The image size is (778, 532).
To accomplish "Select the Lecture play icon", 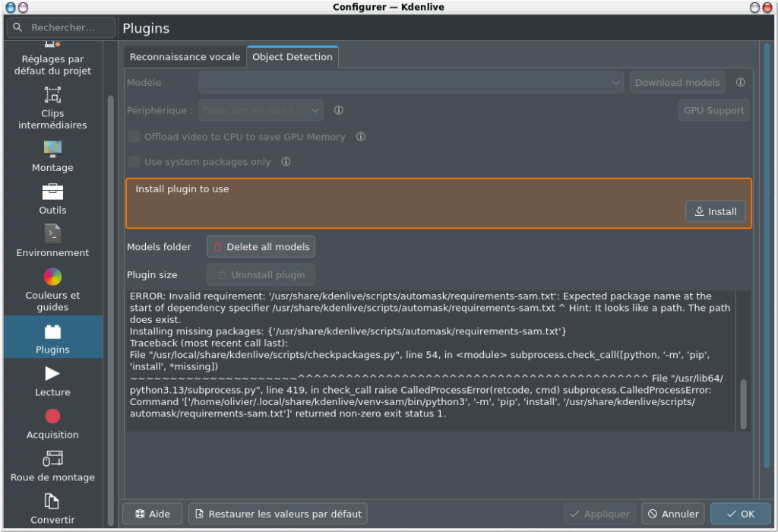I will click(x=52, y=373).
